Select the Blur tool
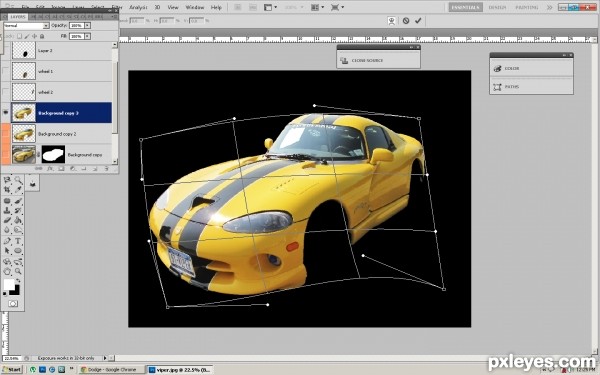The image size is (600, 375). tap(7, 230)
